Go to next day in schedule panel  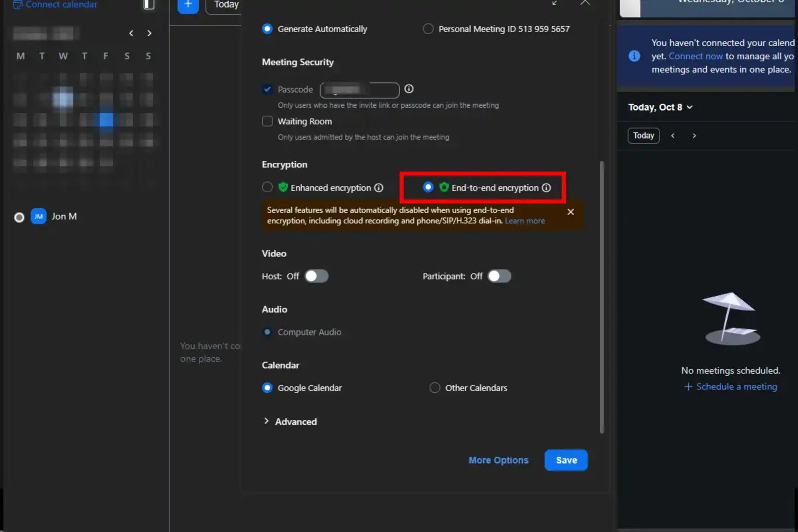click(694, 136)
